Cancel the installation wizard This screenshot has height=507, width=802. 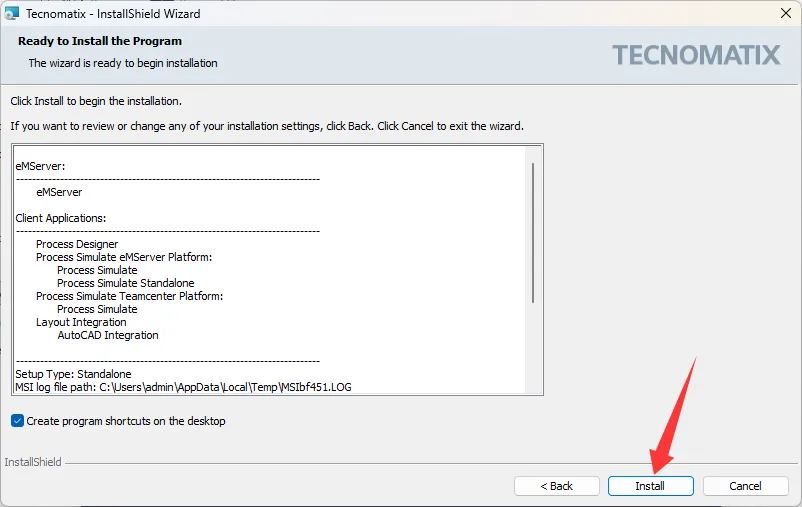point(745,486)
